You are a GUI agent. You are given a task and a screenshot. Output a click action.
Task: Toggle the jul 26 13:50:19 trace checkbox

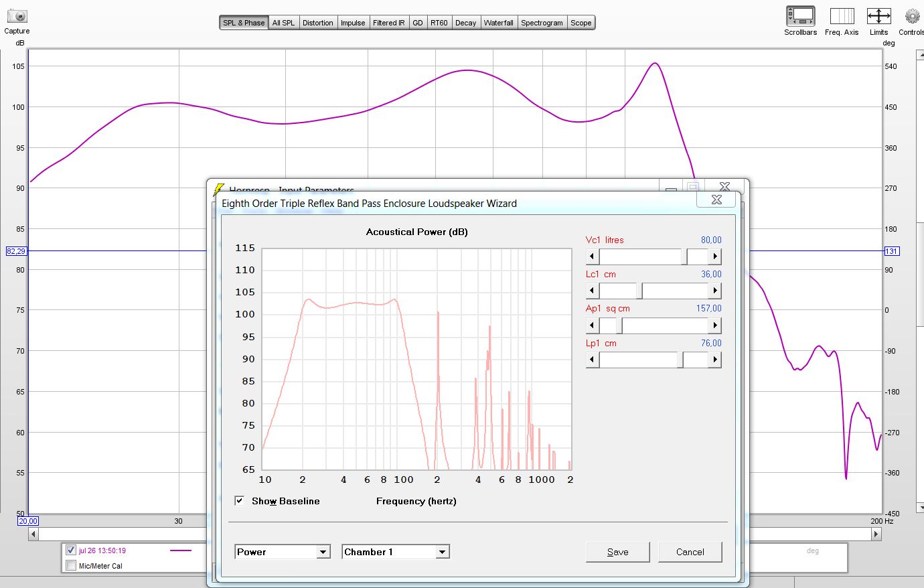pos(71,550)
